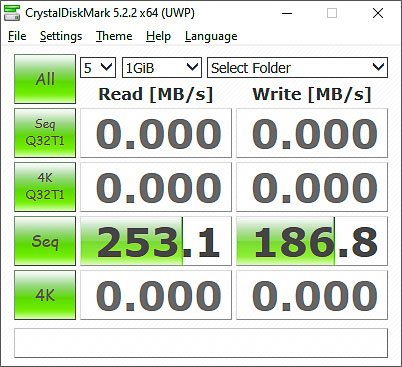Close the CrystalDiskMark window
Viewport: 402px width, 367px height.
pyautogui.click(x=378, y=13)
